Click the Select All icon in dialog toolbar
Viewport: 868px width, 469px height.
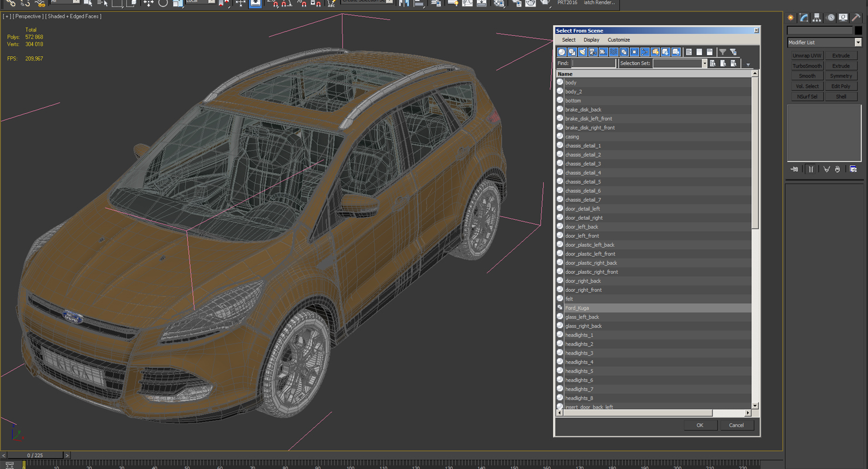[689, 52]
